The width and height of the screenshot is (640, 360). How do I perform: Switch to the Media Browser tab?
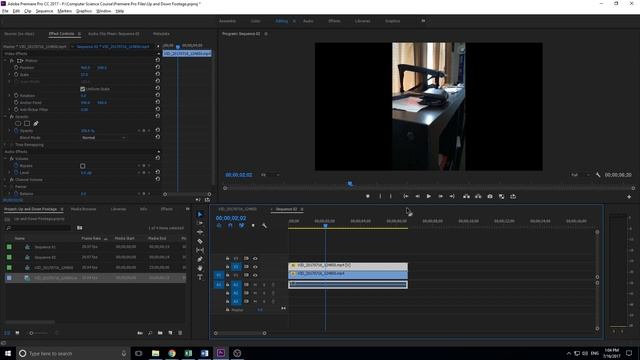83,209
